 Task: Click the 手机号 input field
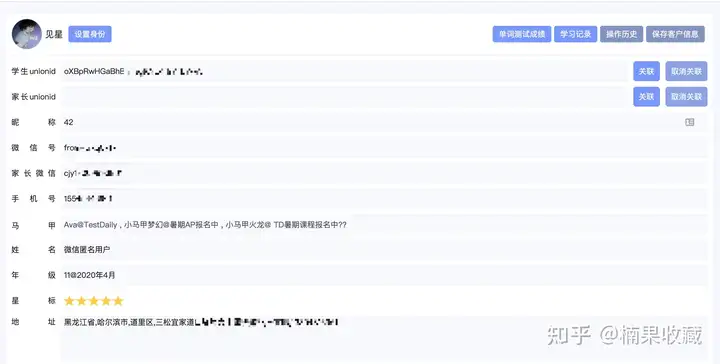pyautogui.click(x=384, y=199)
